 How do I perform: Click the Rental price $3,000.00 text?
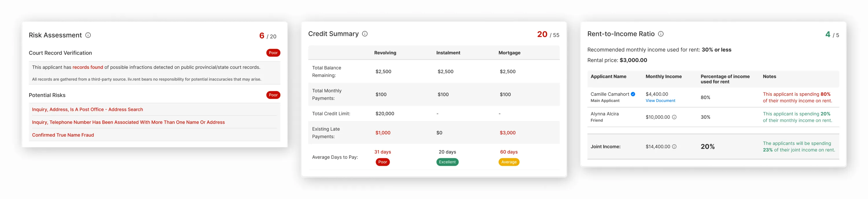point(617,60)
